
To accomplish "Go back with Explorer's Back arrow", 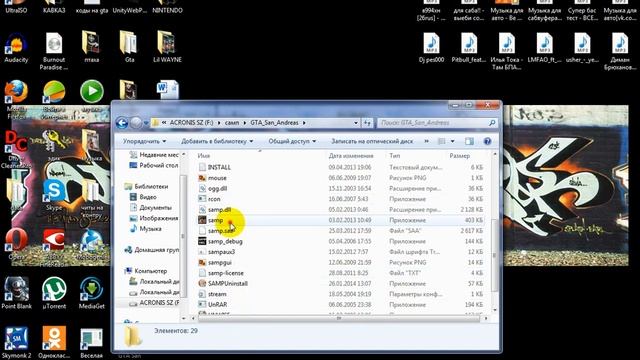I will pyautogui.click(x=122, y=122).
